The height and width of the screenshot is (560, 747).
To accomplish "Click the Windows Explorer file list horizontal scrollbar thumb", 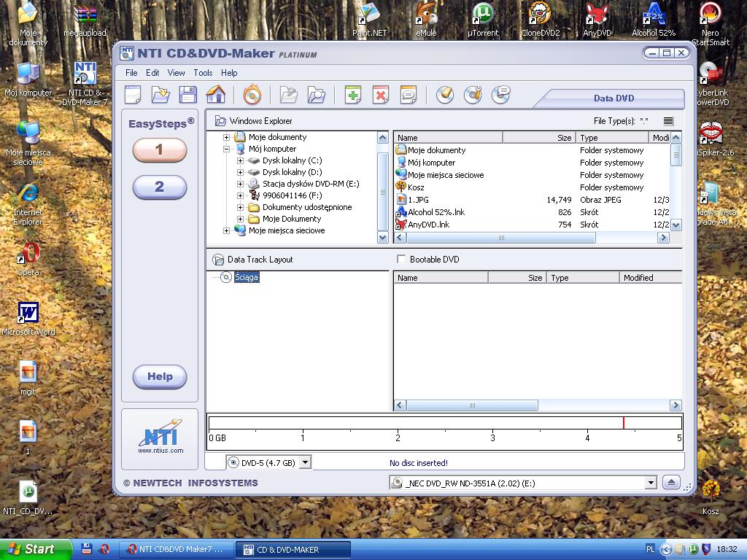I will point(500,237).
